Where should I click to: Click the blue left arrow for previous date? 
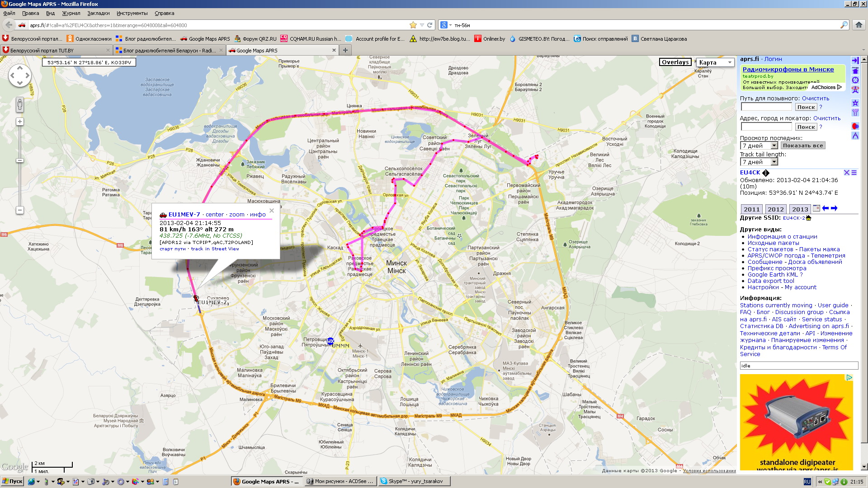[x=826, y=208]
